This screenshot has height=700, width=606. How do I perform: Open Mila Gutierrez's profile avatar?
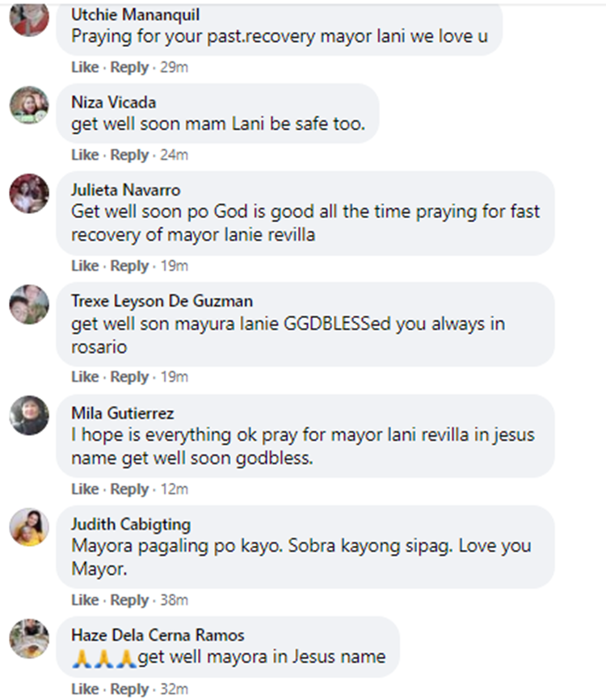tap(29, 417)
